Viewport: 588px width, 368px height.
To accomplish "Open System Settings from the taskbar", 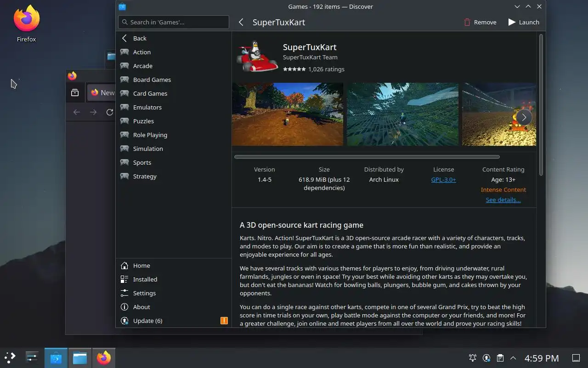I will click(x=32, y=357).
